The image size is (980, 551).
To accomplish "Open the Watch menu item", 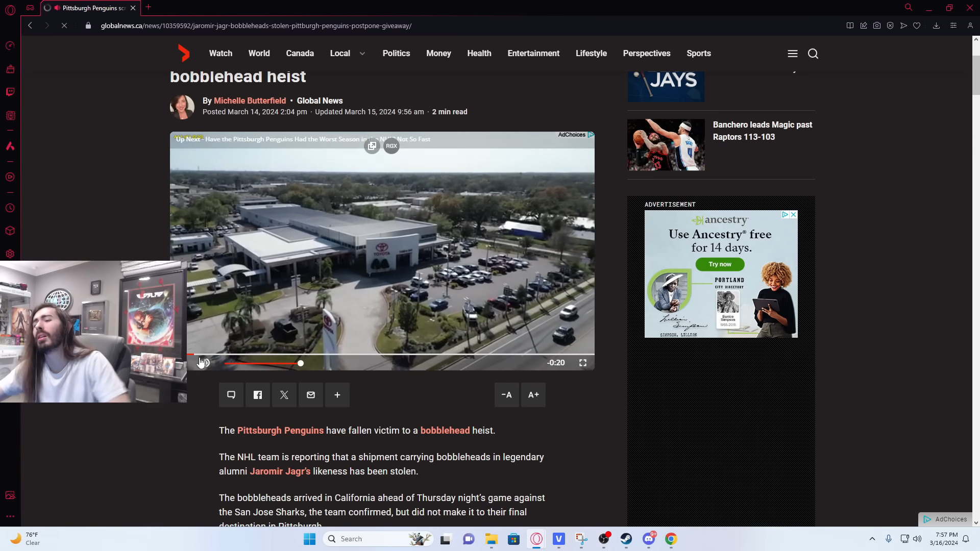I will click(x=220, y=54).
